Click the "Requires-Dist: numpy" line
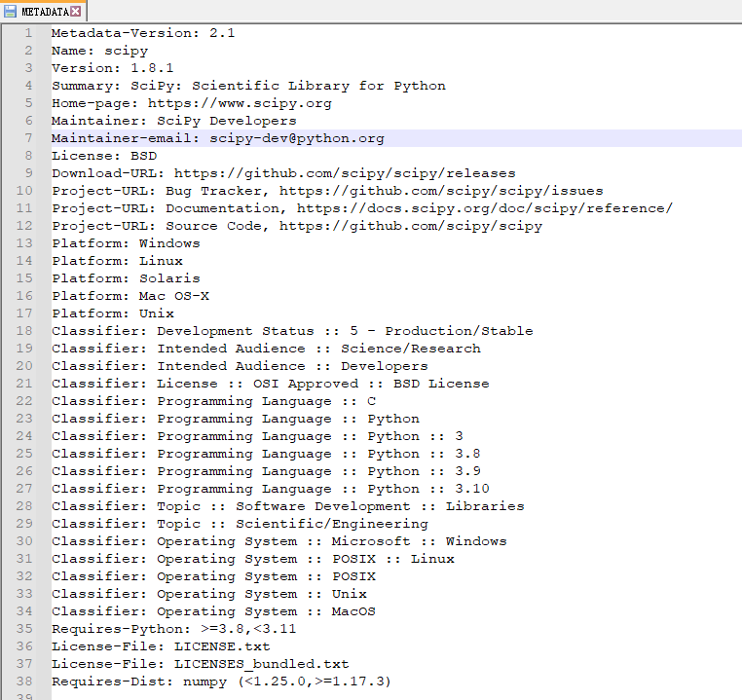 click(221, 682)
